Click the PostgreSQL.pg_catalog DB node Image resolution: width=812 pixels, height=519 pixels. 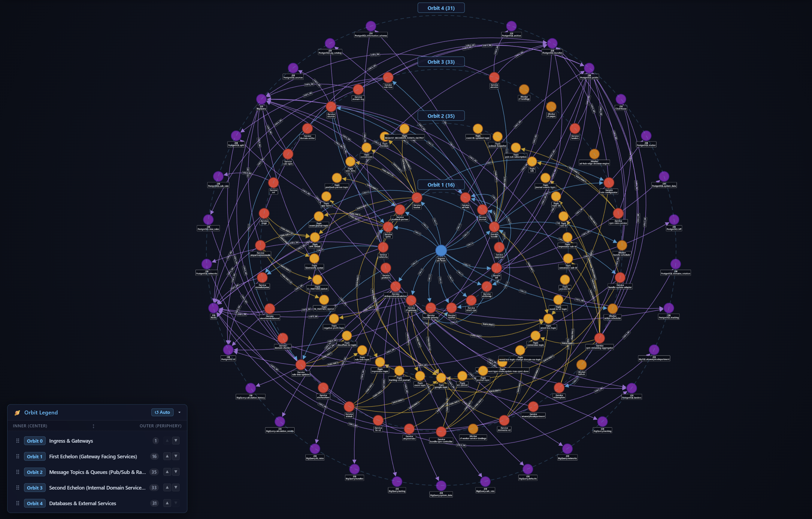330,43
